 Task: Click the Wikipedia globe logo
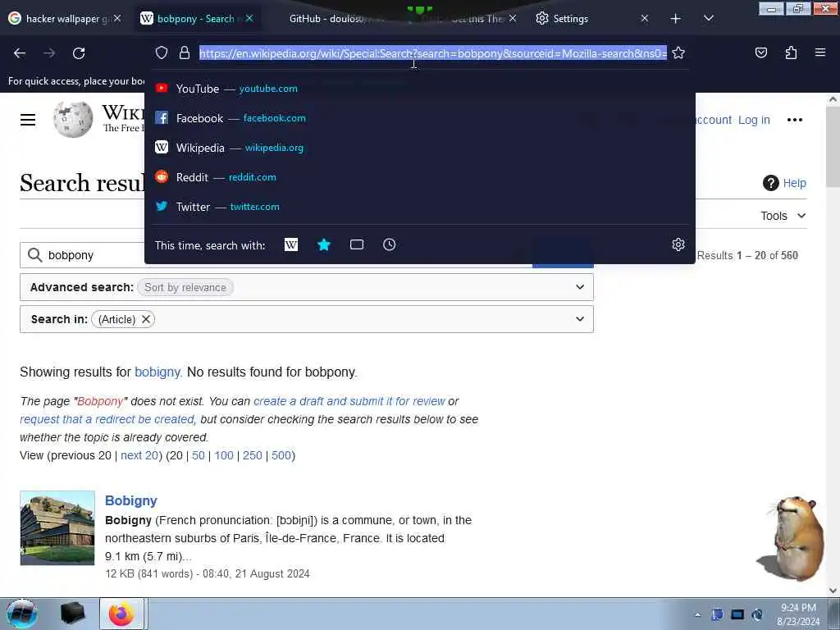coord(73,119)
